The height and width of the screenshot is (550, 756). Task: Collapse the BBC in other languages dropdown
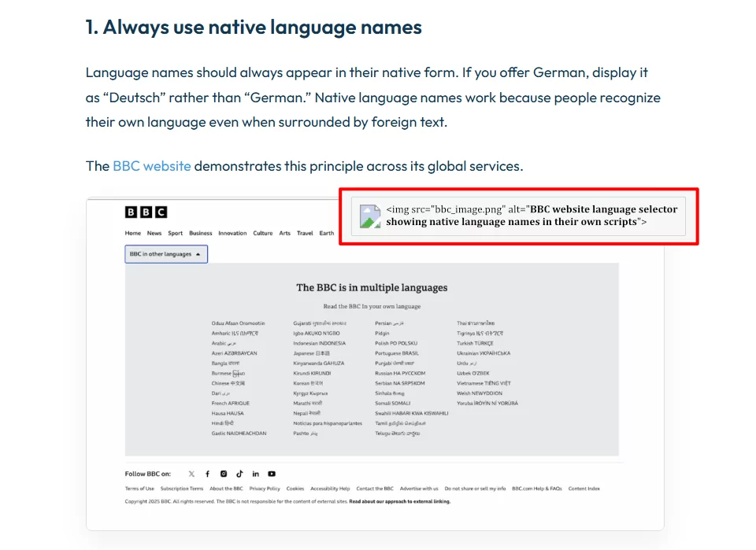[x=165, y=253]
